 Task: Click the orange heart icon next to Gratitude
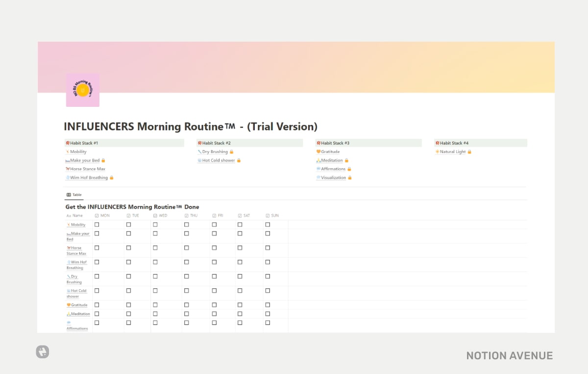[319, 151]
